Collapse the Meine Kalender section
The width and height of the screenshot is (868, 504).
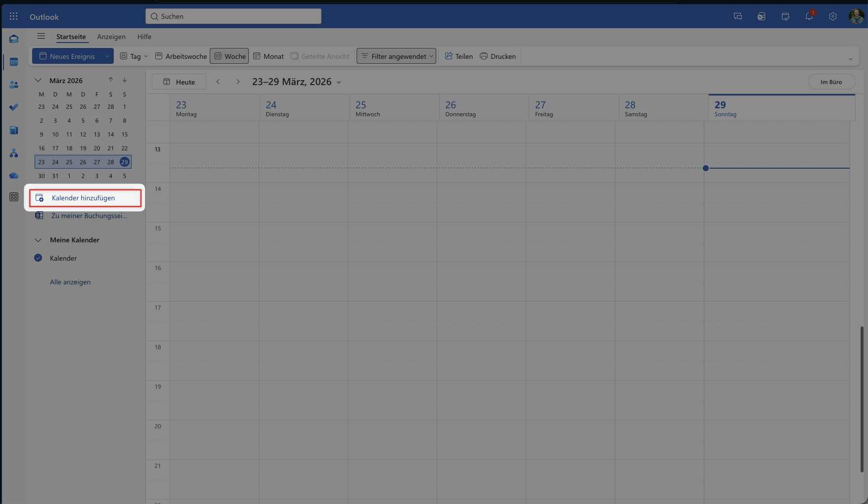(38, 240)
